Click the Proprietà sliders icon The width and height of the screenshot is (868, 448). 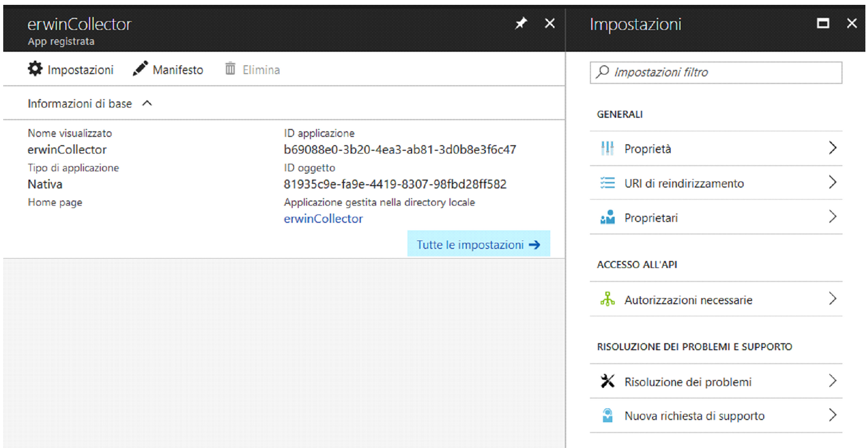pyautogui.click(x=607, y=149)
